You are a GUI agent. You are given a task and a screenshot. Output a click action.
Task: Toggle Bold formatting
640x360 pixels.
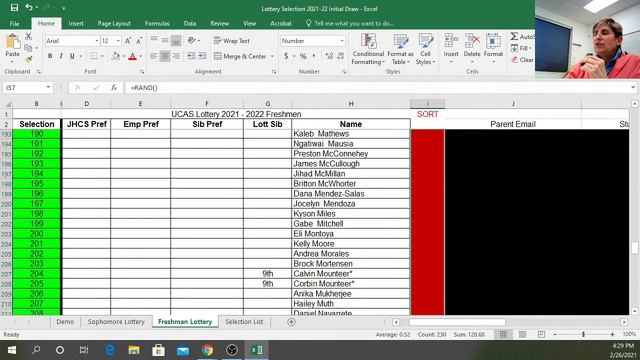pos(50,56)
